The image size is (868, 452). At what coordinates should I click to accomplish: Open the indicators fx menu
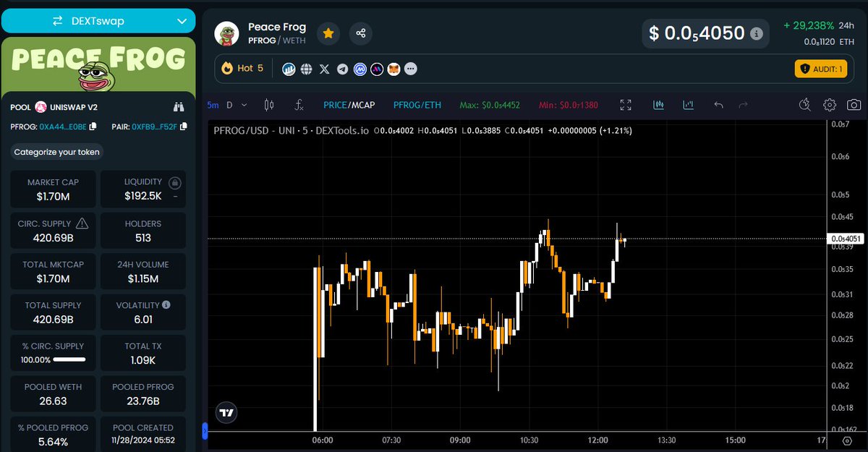(299, 105)
